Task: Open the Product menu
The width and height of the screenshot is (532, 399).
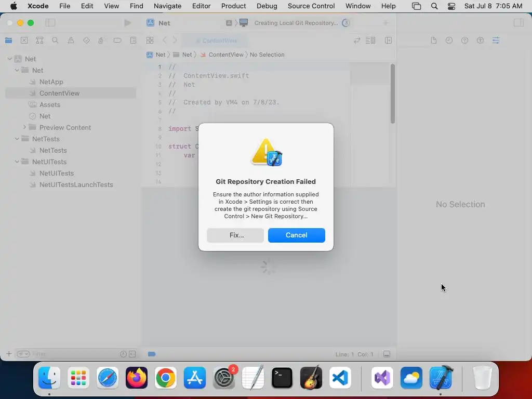Action: point(233,6)
